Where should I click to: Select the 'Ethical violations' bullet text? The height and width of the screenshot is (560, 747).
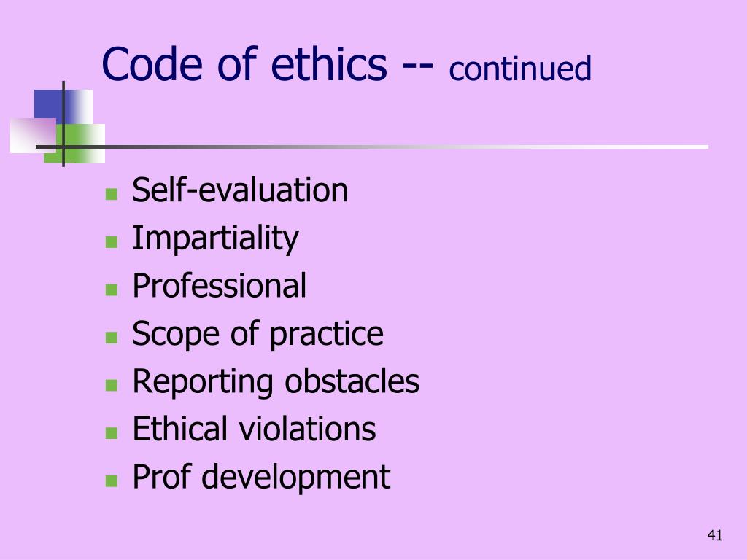pyautogui.click(x=254, y=429)
